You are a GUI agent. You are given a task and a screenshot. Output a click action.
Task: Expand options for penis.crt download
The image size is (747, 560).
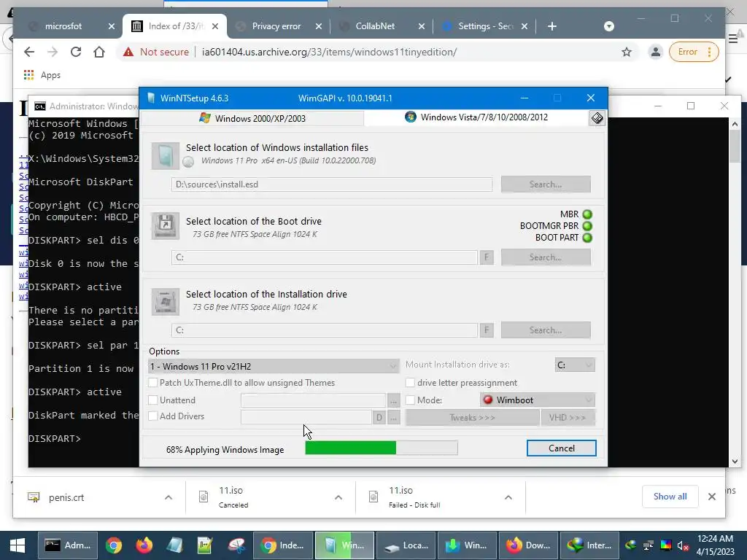[x=169, y=497]
